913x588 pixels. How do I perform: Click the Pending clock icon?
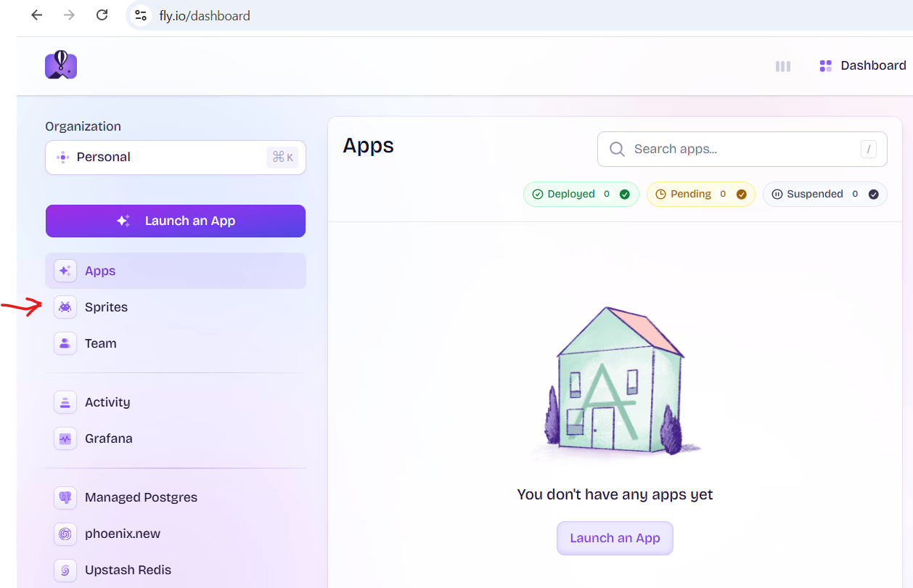[x=660, y=195]
